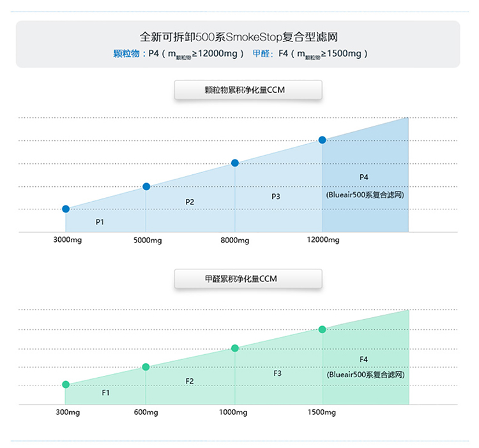479x448 pixels.
Task: Click the blue data point above 8000mg
Action: (235, 163)
